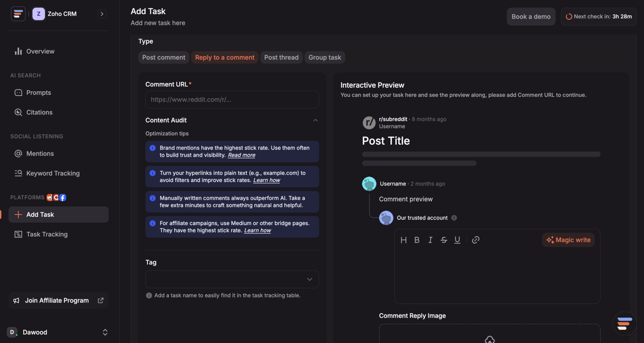
Task: Collapse the Content Audit section
Action: pyautogui.click(x=316, y=120)
